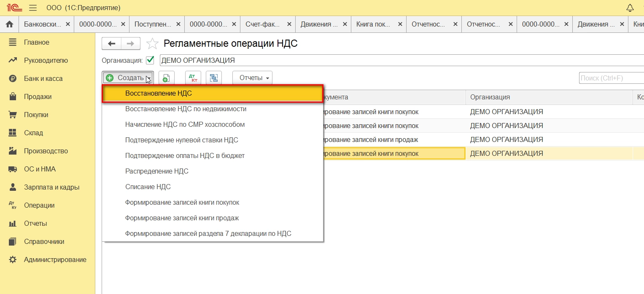
Task: Open Банк и касса section
Action: tap(43, 78)
